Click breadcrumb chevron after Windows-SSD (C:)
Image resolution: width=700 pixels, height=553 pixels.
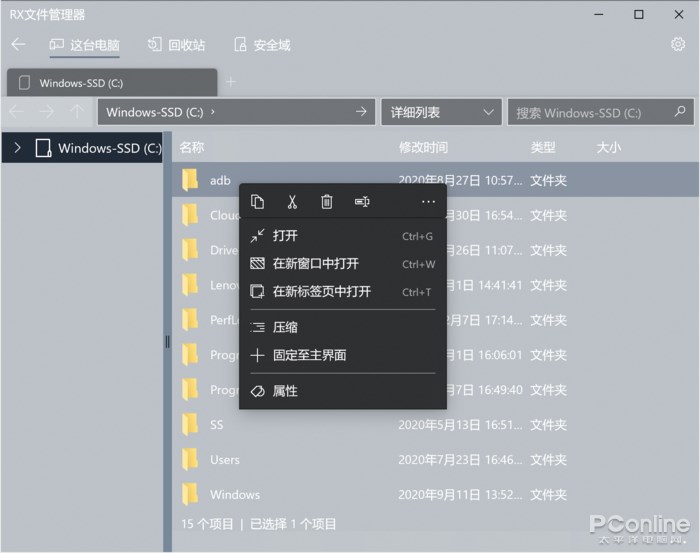coord(212,112)
